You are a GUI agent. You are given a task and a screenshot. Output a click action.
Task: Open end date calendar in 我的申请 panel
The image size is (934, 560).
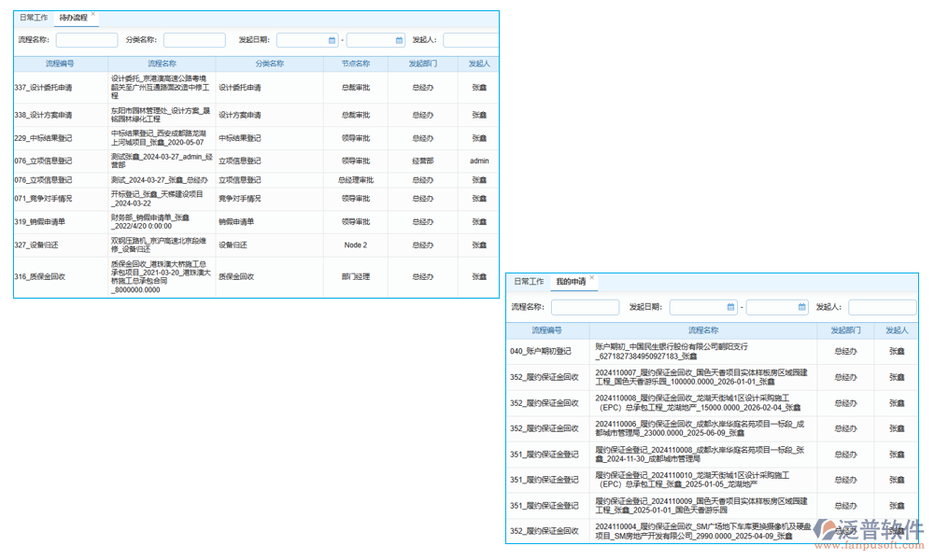802,307
